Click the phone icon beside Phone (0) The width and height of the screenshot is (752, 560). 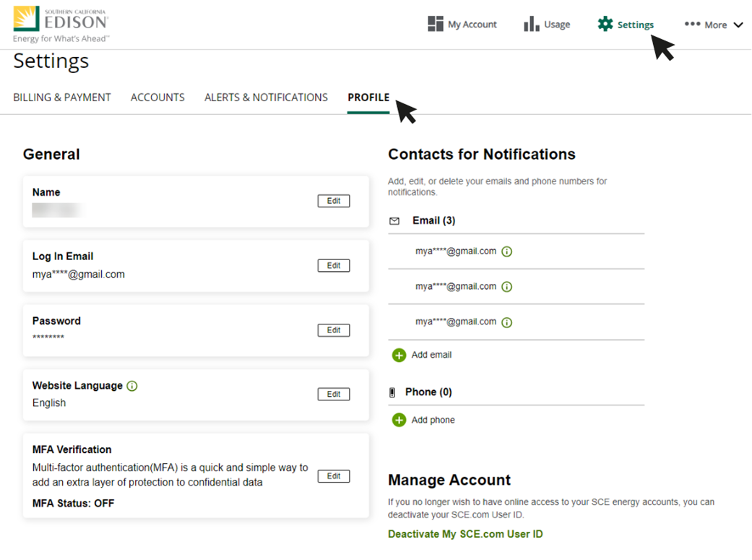tap(392, 392)
